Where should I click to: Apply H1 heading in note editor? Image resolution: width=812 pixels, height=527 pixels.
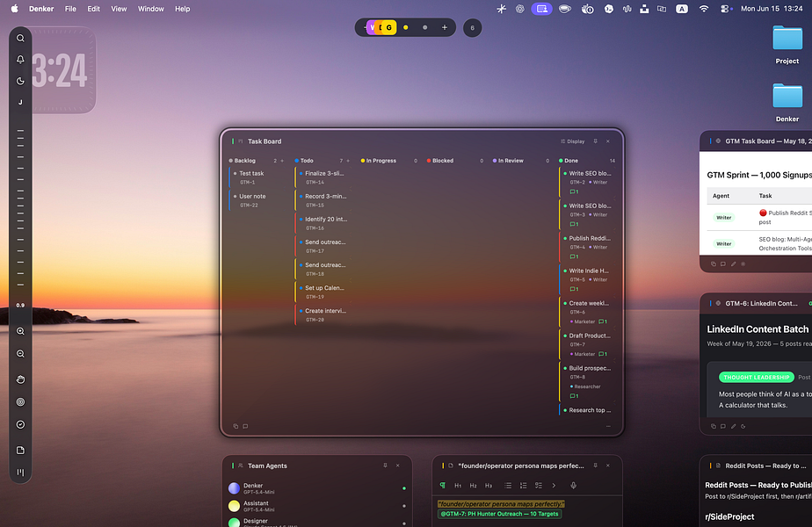(458, 486)
